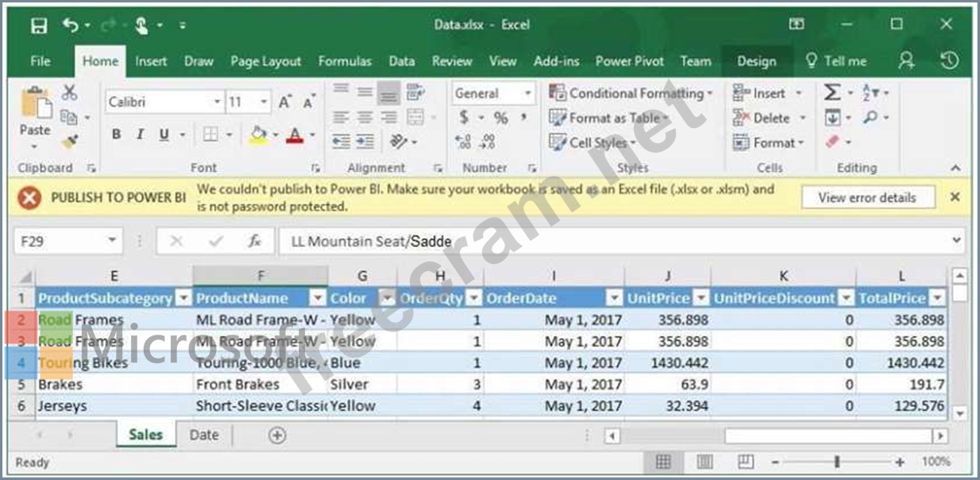Align text right

(388, 118)
